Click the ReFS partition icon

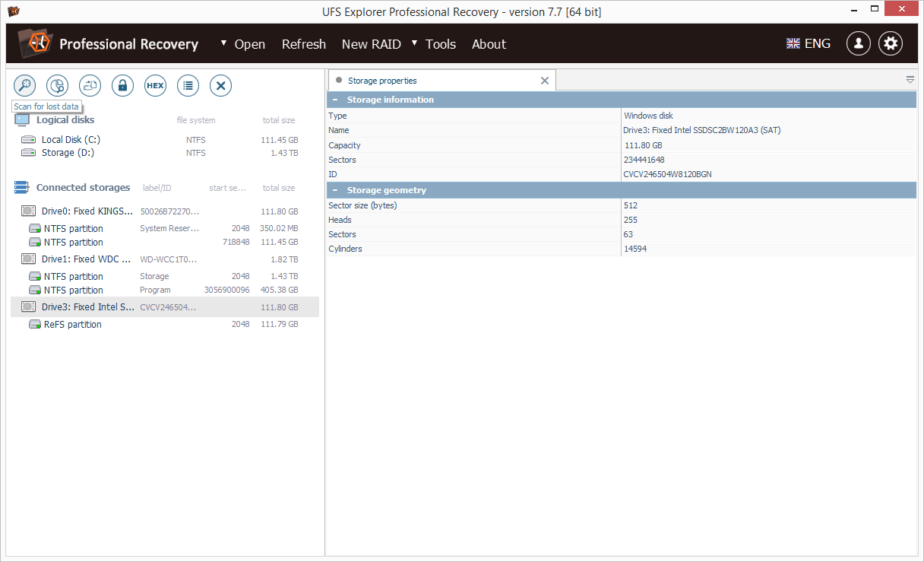[35, 325]
